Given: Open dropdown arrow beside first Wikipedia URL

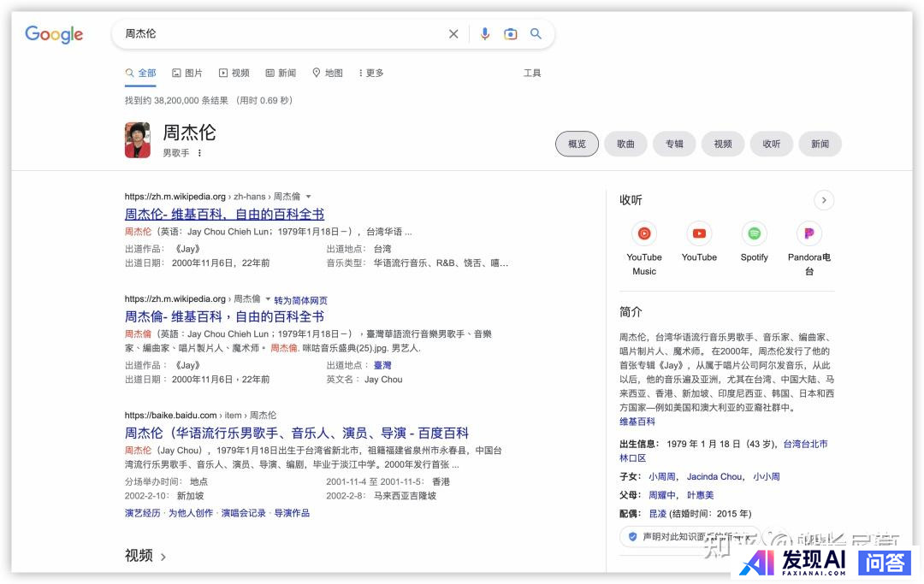Looking at the screenshot, I should click(x=309, y=197).
